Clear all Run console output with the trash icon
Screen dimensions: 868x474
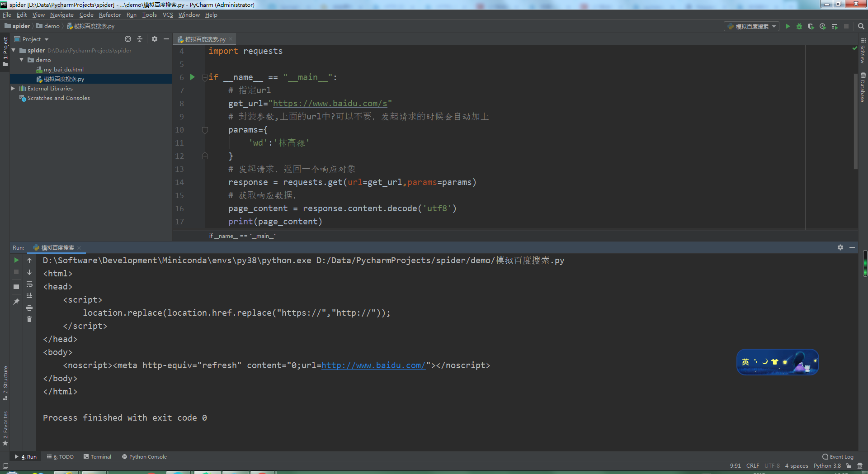pyautogui.click(x=29, y=319)
